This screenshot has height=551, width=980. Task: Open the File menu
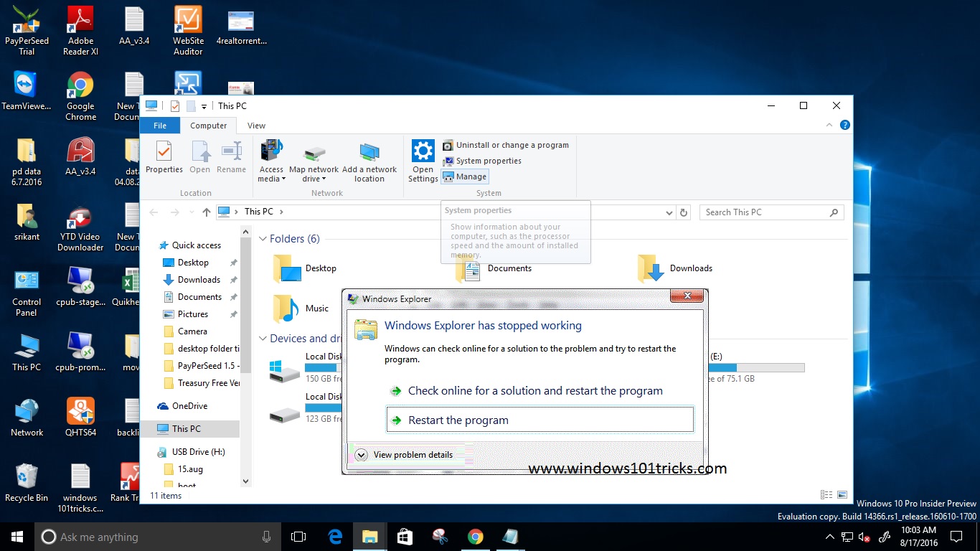(159, 125)
